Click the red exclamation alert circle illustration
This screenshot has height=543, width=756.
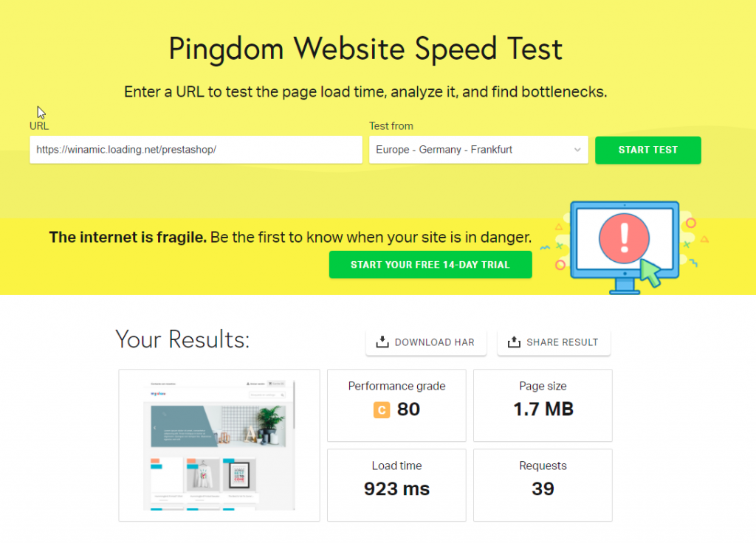point(623,236)
